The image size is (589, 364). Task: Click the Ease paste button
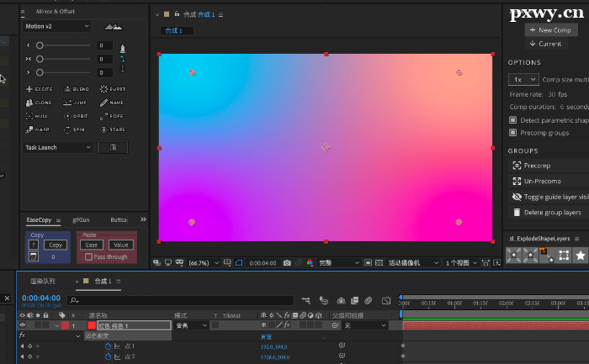[91, 245]
